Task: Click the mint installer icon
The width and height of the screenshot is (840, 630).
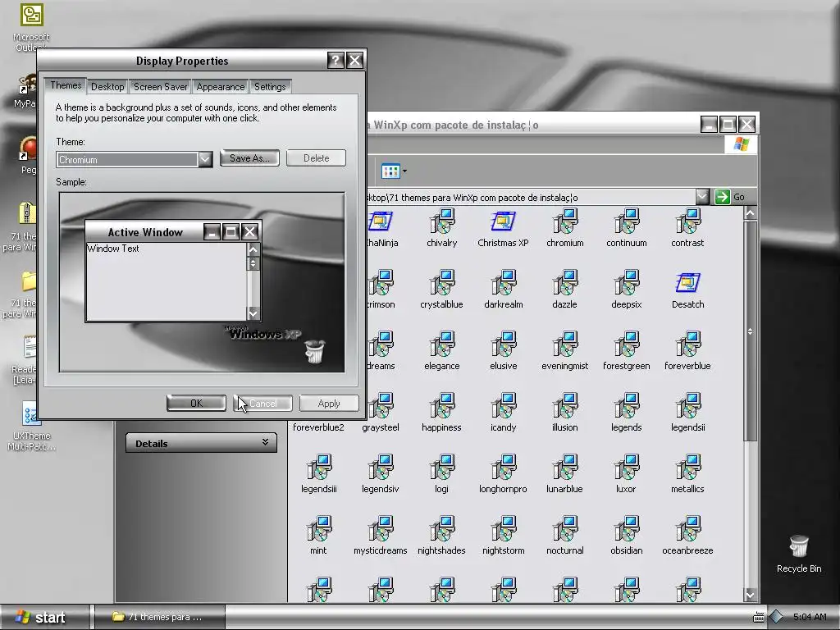Action: 319,529
